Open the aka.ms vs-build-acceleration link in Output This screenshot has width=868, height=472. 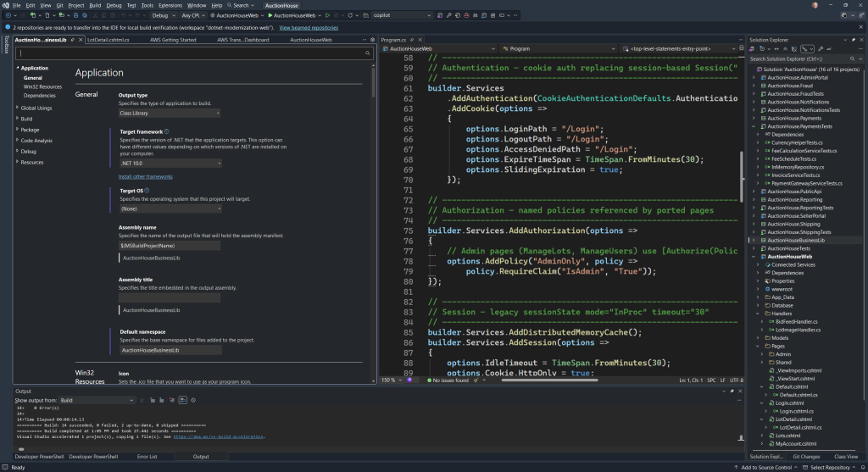[x=218, y=436]
